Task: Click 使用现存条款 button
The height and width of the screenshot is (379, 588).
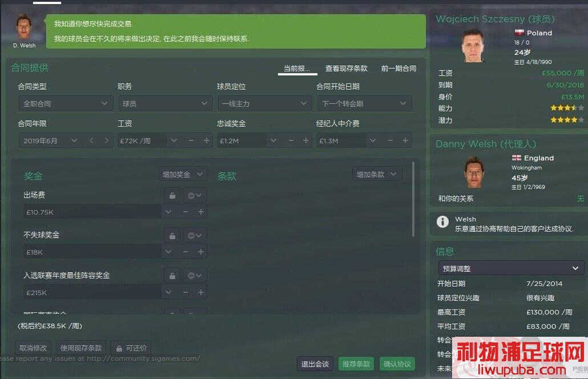Action: pyautogui.click(x=81, y=348)
